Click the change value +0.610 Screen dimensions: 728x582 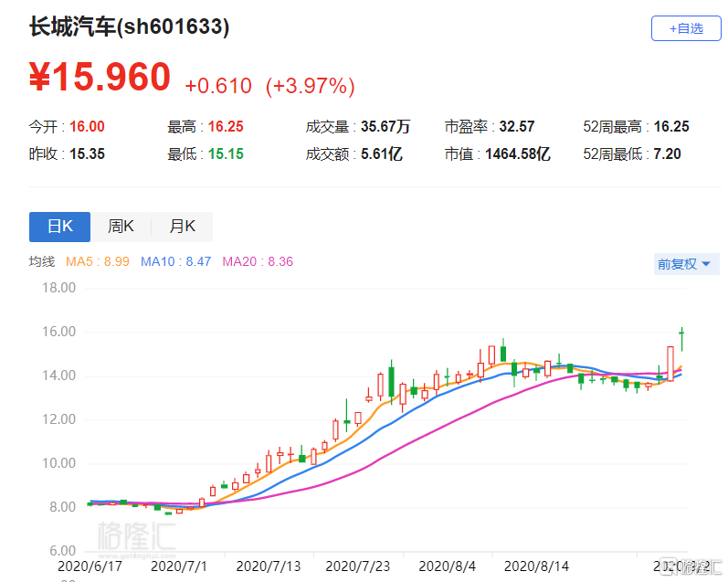pyautogui.click(x=218, y=86)
